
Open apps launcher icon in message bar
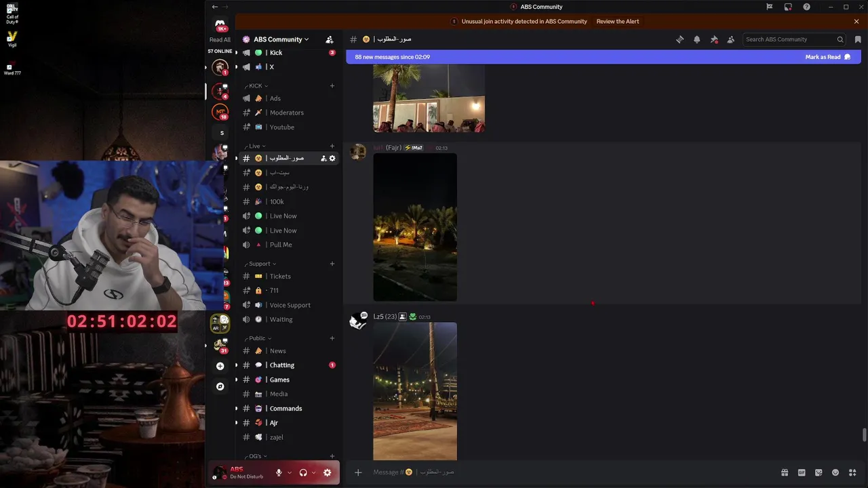[852, 472]
